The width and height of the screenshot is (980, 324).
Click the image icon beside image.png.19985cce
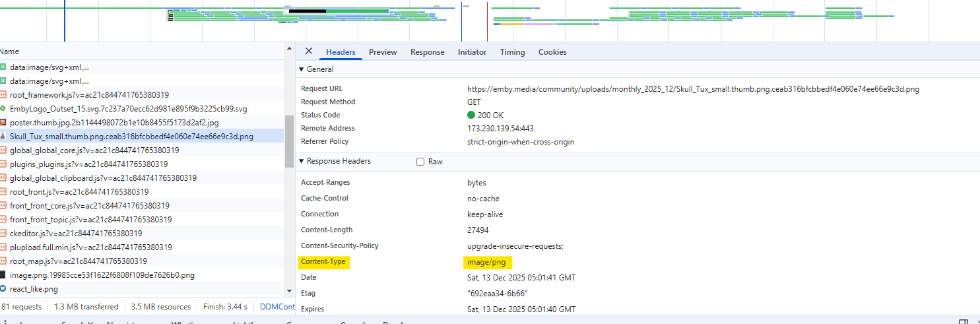pyautogui.click(x=3, y=275)
